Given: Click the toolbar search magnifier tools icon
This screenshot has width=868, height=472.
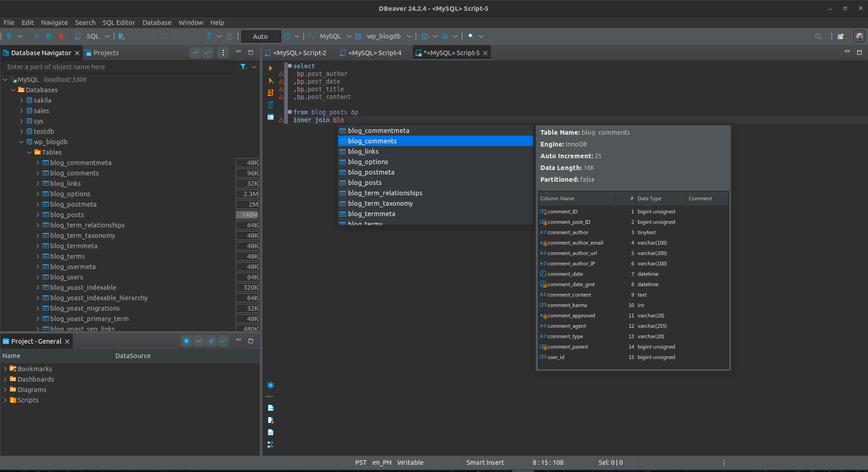Looking at the screenshot, I should click(471, 36).
